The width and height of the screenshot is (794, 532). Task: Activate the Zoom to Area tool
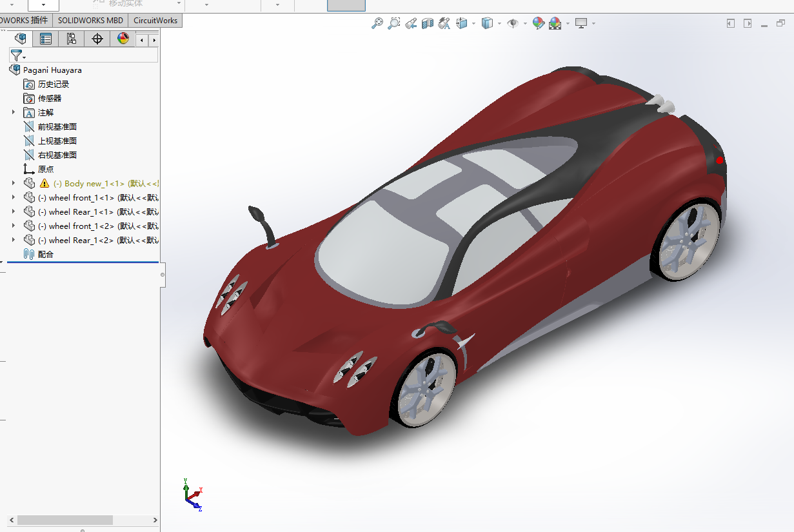point(394,23)
